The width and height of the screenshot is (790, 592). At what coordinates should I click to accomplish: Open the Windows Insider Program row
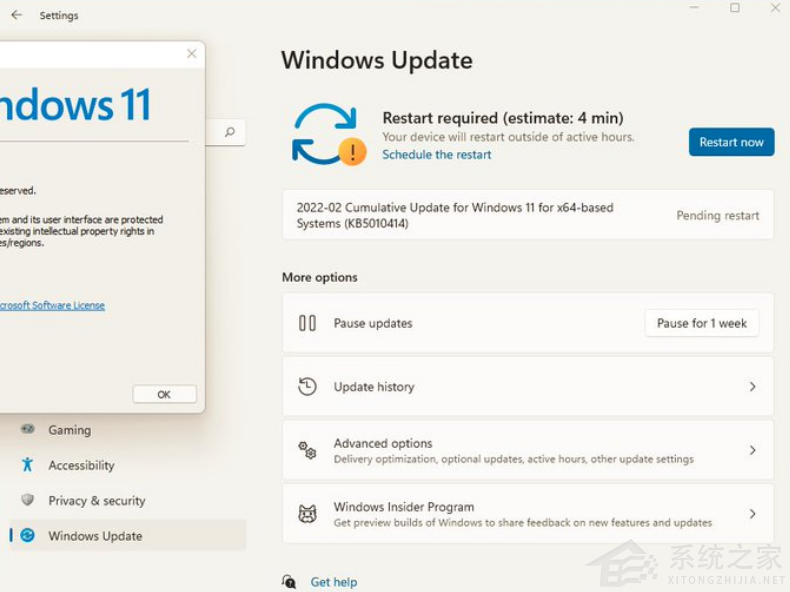pos(528,514)
